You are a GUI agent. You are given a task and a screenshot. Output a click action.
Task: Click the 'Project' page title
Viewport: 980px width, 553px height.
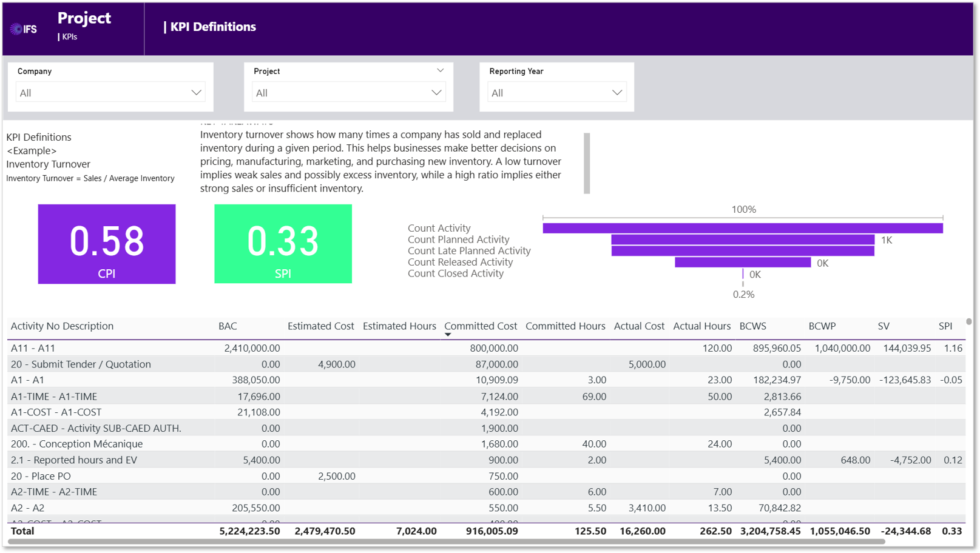[84, 18]
